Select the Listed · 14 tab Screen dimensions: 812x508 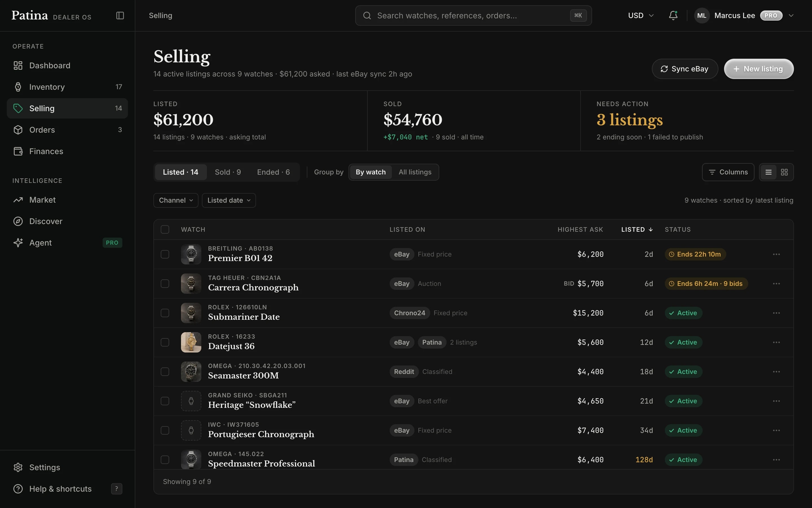click(x=180, y=172)
